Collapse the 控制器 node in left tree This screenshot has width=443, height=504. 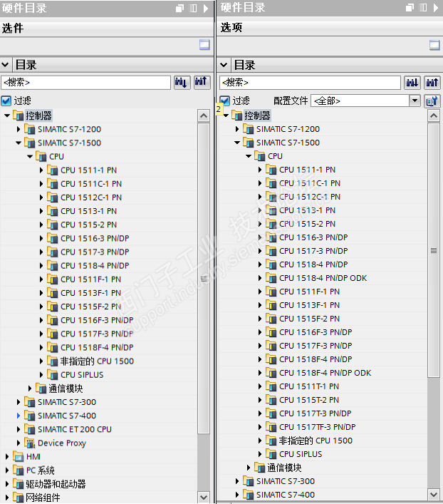[x=7, y=115]
